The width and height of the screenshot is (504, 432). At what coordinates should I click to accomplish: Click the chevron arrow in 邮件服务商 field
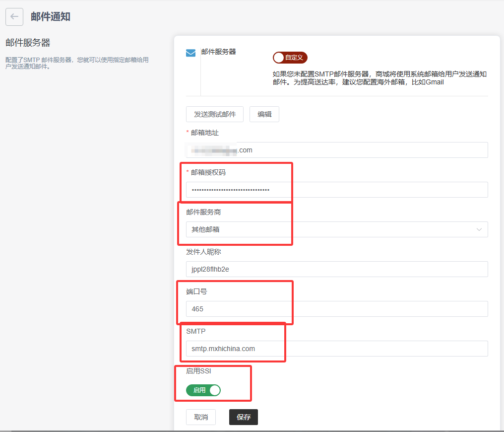coord(479,229)
